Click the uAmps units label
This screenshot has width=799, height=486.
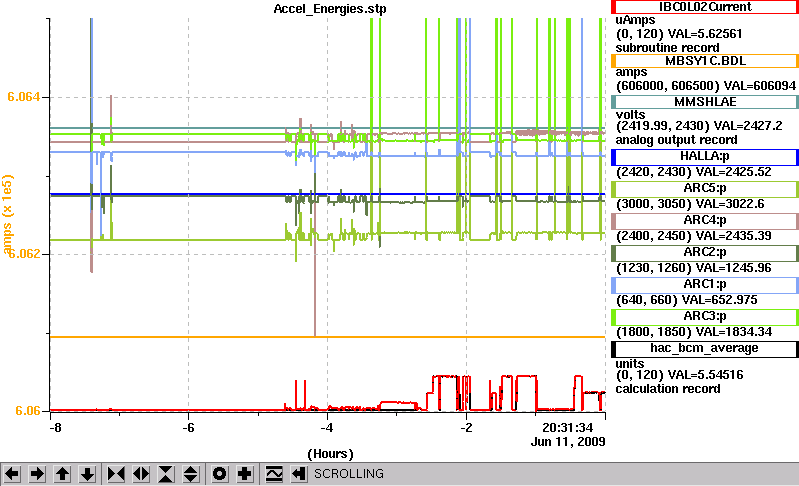(635, 20)
